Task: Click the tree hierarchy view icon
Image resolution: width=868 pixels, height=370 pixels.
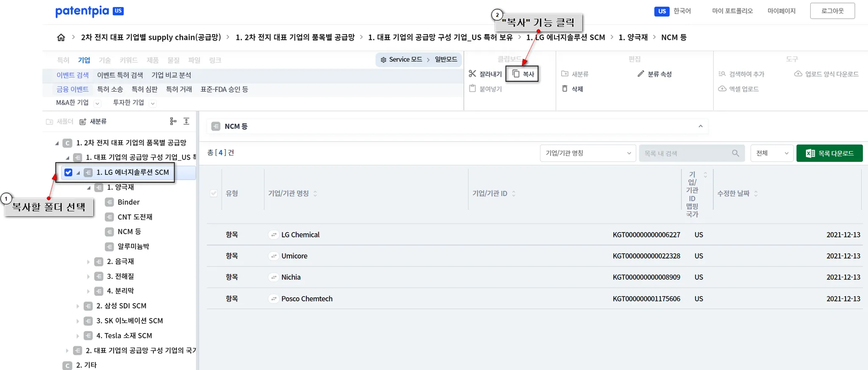Action: point(173,121)
